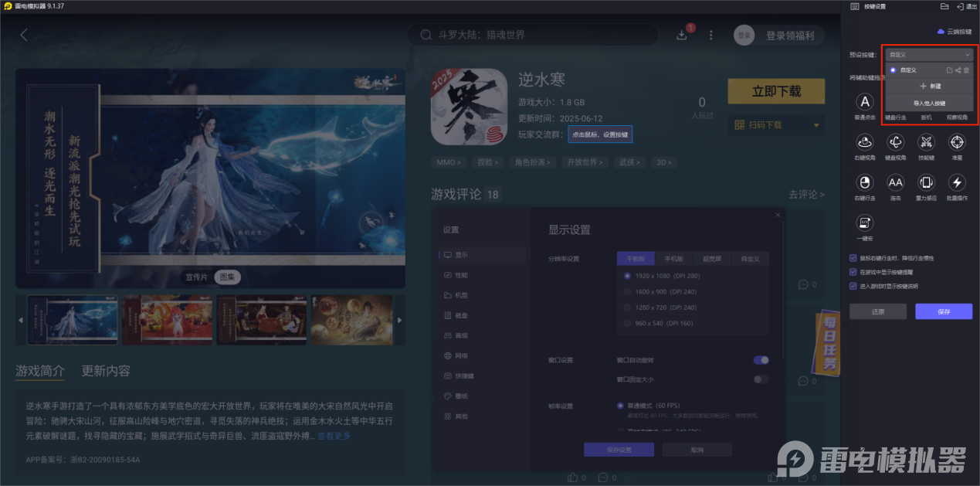Select the 准星 crosshair aiming icon

[x=956, y=142]
